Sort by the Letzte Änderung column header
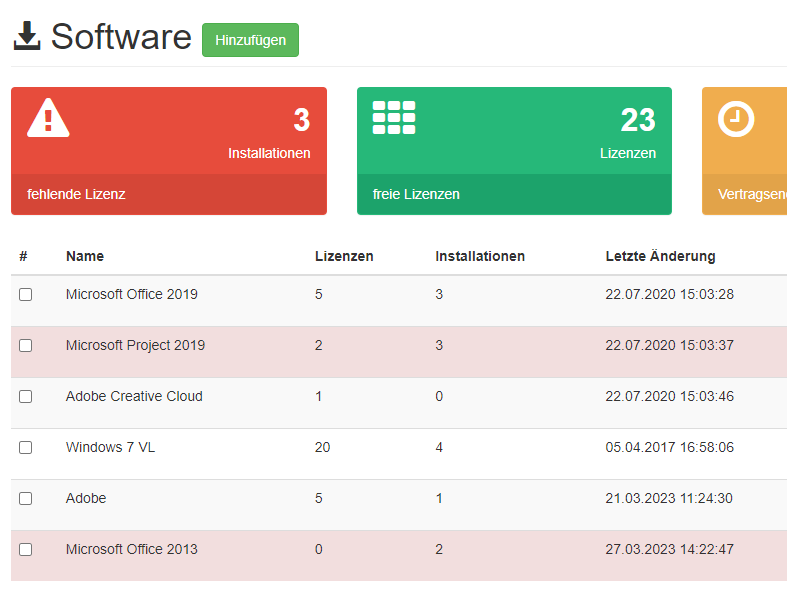This screenshot has width=787, height=590. point(660,256)
